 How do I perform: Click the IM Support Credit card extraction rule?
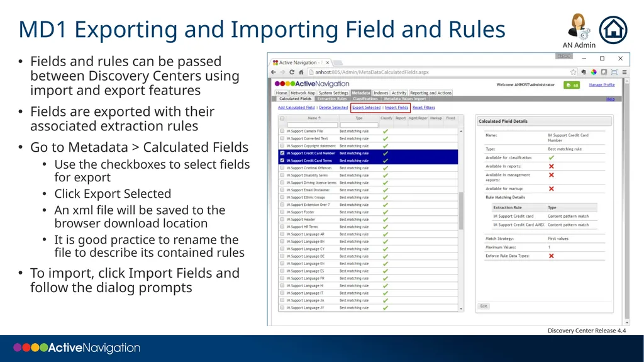click(x=513, y=217)
